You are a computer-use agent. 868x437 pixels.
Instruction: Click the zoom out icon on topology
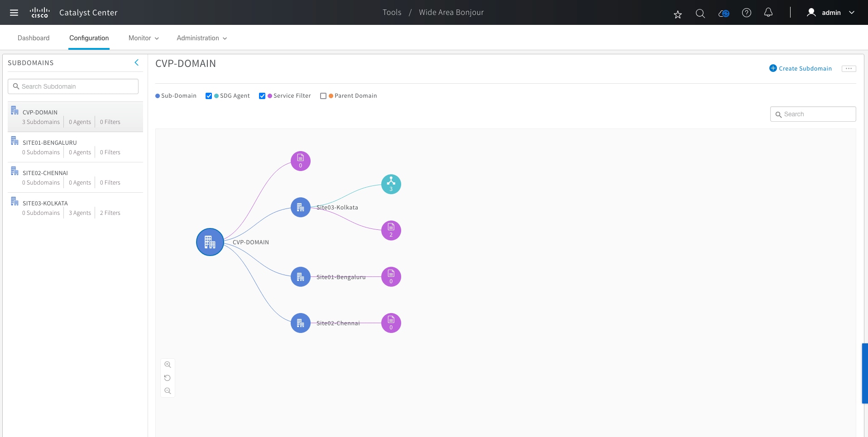click(168, 391)
